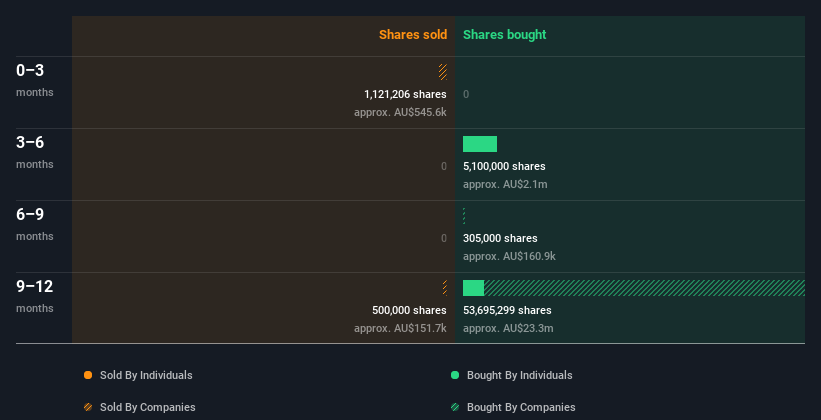Click the 305,000 shares value

500,238
